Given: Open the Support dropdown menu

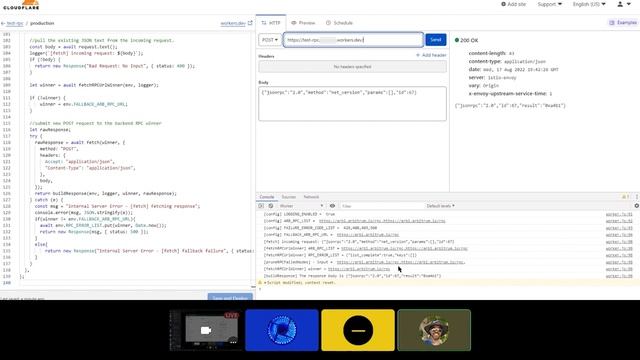Looking at the screenshot, I should click(549, 4).
